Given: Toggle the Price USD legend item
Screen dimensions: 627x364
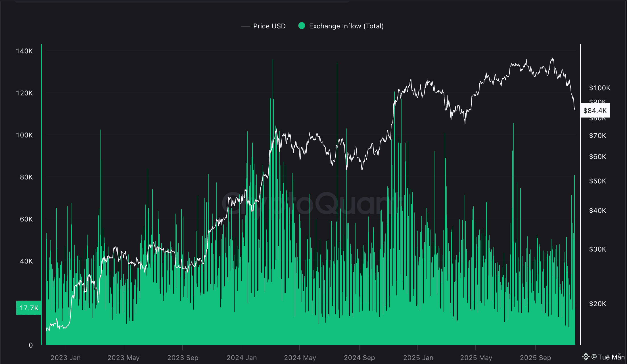Looking at the screenshot, I should (269, 26).
